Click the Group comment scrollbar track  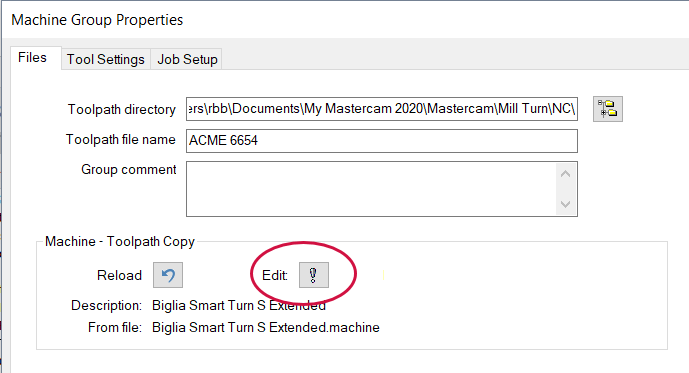click(566, 189)
